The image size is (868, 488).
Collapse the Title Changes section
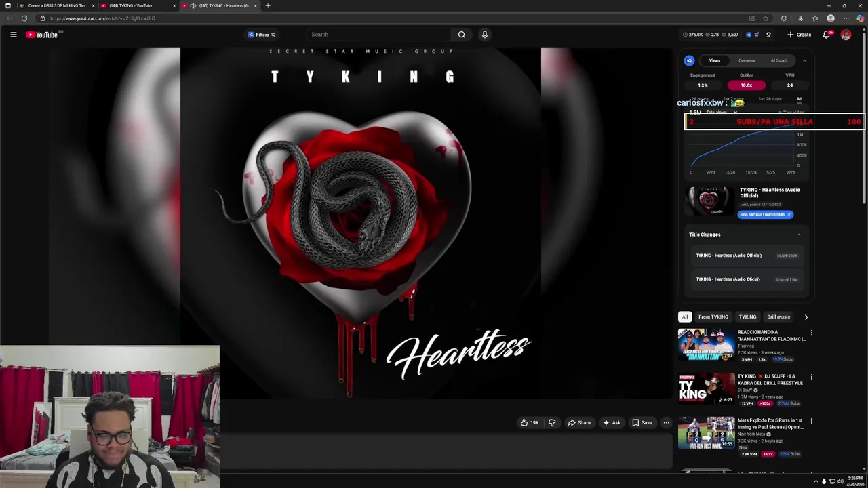point(799,235)
